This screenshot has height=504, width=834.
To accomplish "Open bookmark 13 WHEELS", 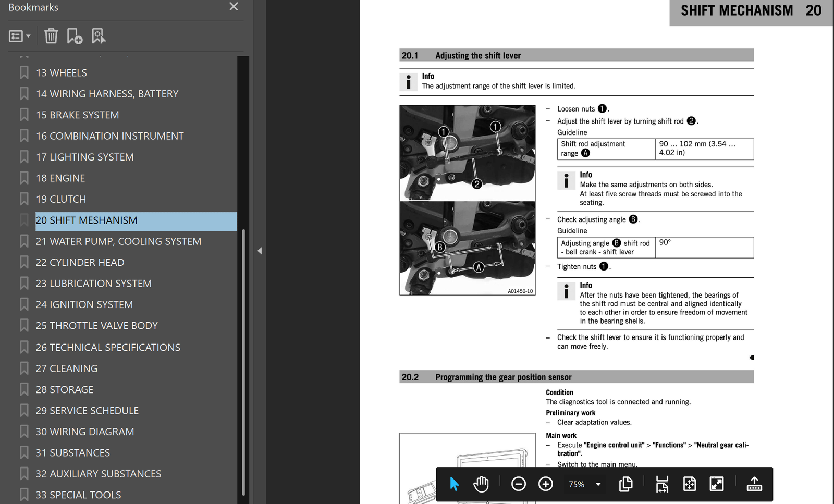I will click(62, 73).
